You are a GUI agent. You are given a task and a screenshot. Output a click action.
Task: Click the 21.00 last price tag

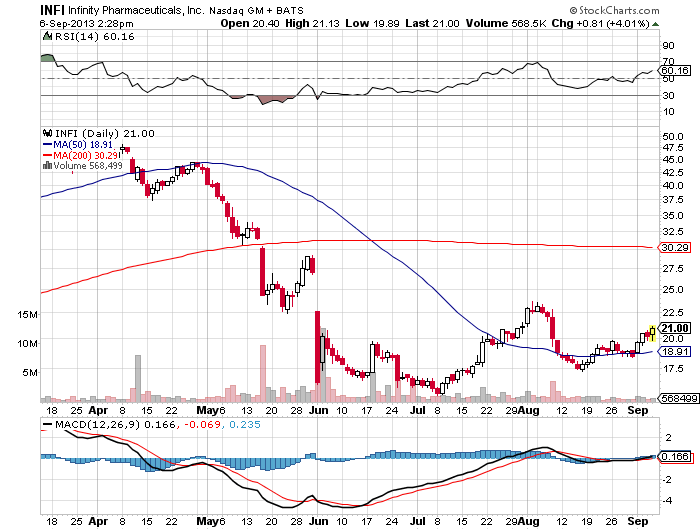click(x=675, y=328)
